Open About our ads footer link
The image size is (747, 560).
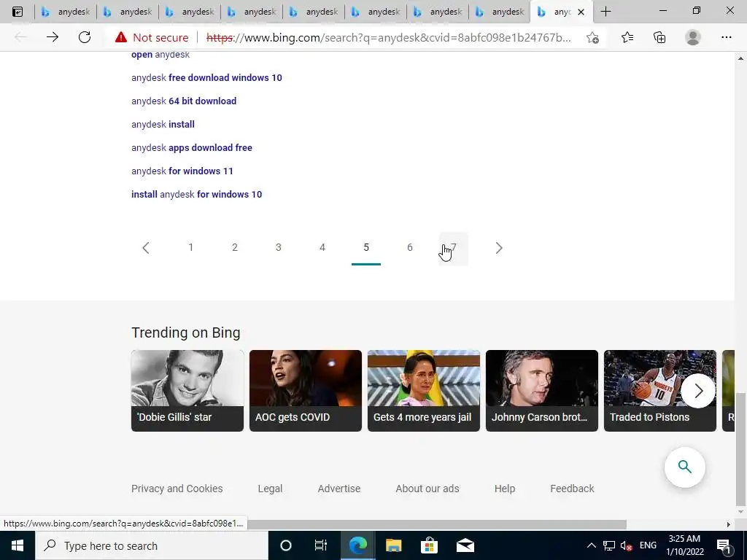point(427,489)
